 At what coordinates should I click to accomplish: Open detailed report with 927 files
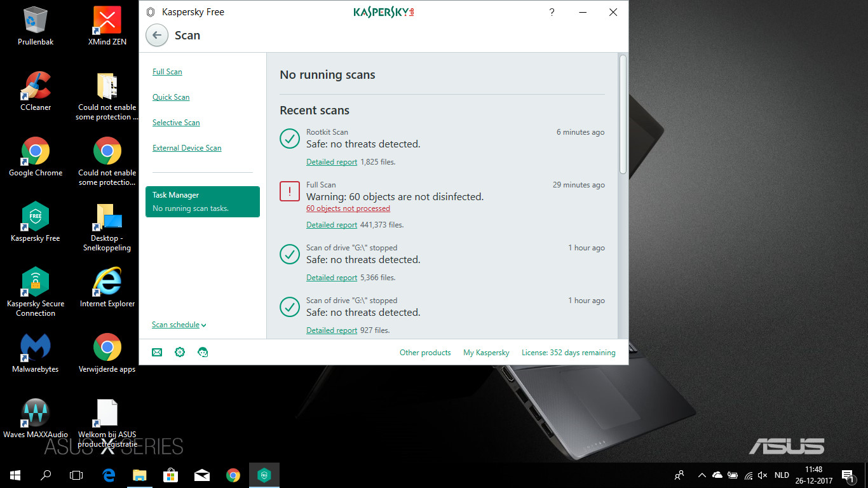(332, 330)
